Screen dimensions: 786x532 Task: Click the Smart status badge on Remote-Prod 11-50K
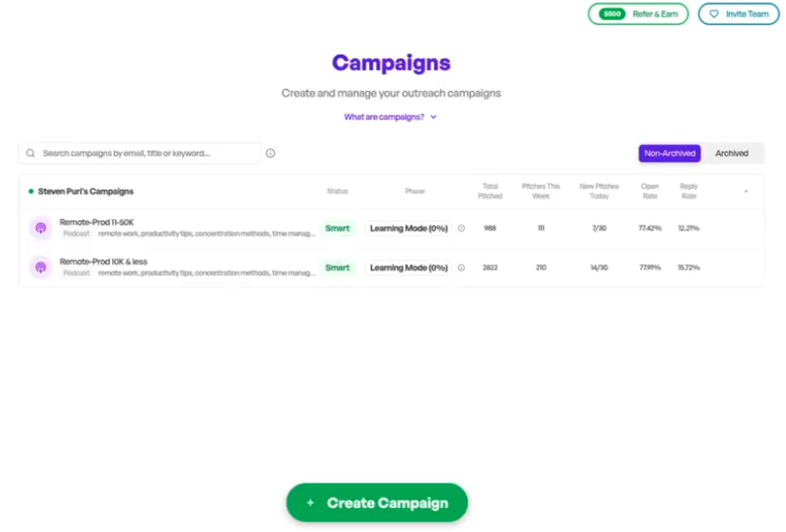pyautogui.click(x=337, y=227)
